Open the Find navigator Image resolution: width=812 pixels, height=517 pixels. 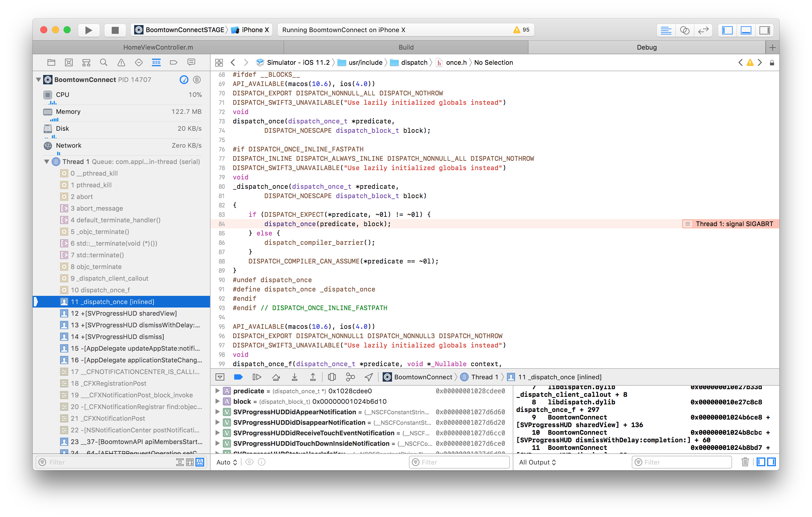pyautogui.click(x=104, y=62)
